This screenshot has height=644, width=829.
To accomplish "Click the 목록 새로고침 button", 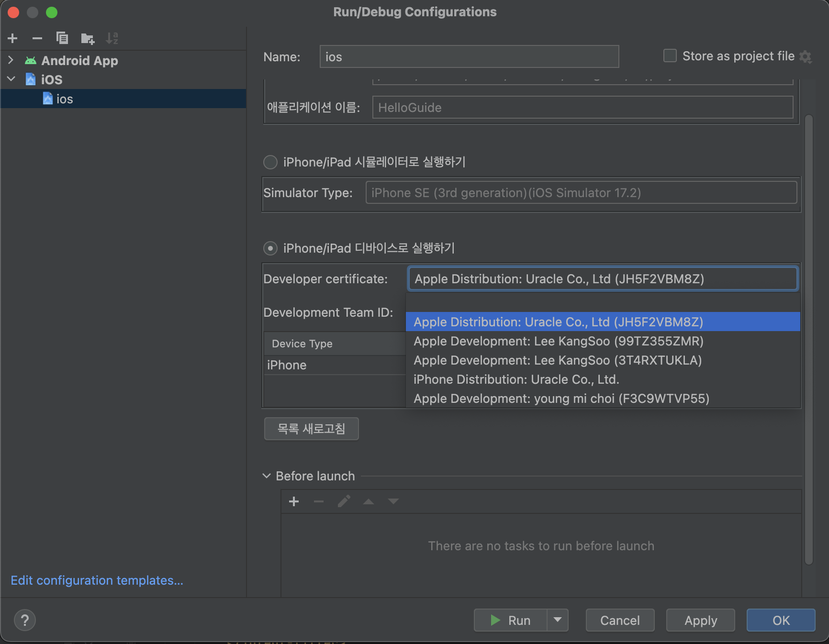I will [x=311, y=429].
